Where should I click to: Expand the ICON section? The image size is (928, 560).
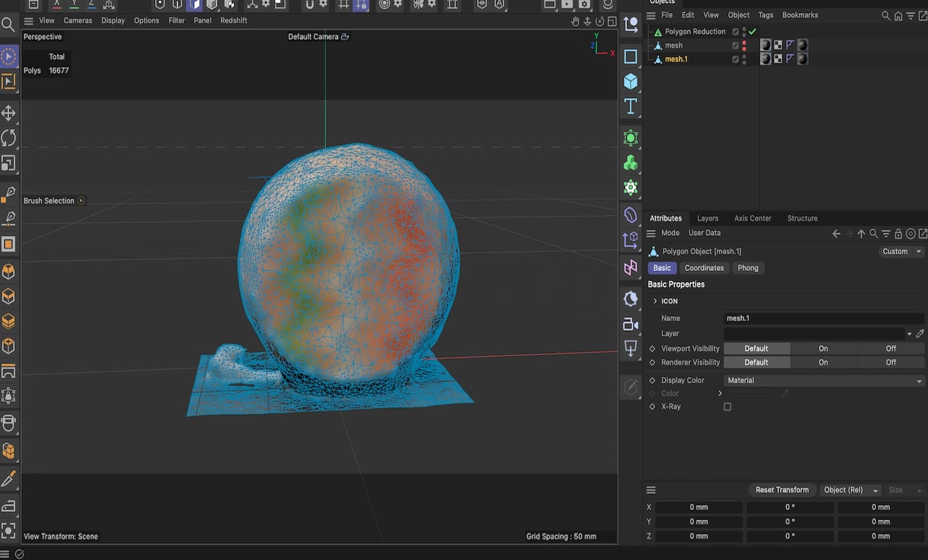[655, 301]
